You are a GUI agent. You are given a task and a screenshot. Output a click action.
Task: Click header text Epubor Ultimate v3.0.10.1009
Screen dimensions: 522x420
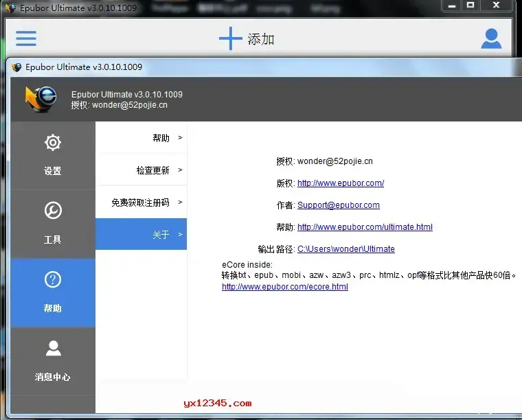pos(127,95)
